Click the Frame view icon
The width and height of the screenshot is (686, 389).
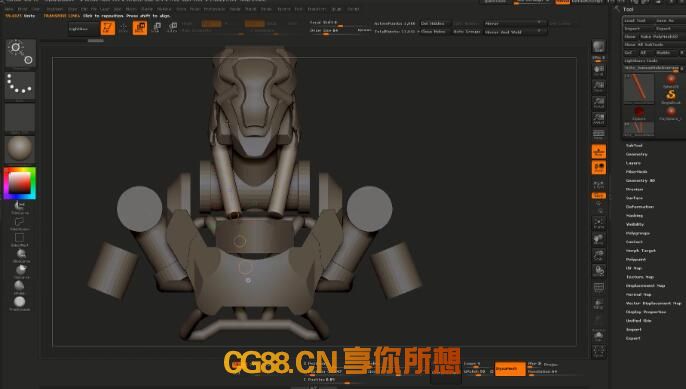click(598, 223)
